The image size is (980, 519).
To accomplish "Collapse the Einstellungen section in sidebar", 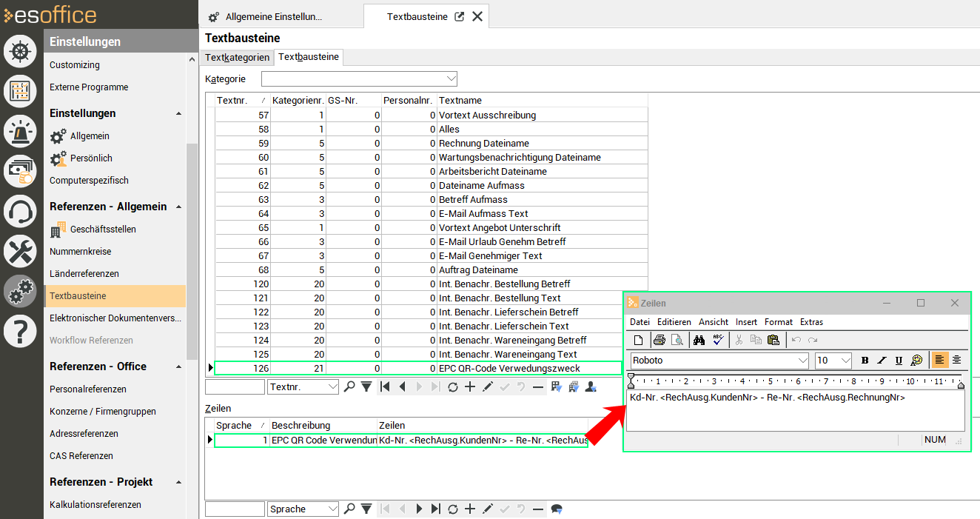I will (x=178, y=114).
